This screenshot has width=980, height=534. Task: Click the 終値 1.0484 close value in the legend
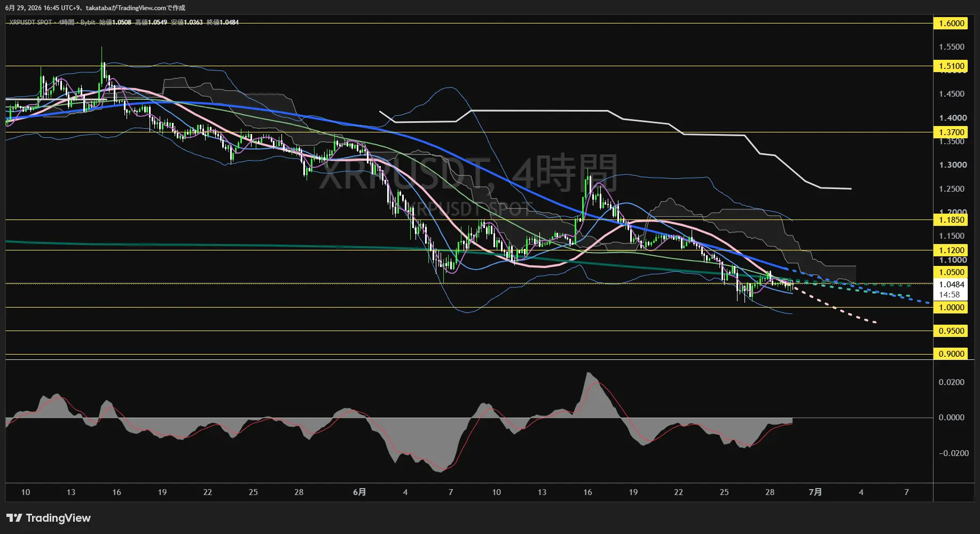coord(223,22)
